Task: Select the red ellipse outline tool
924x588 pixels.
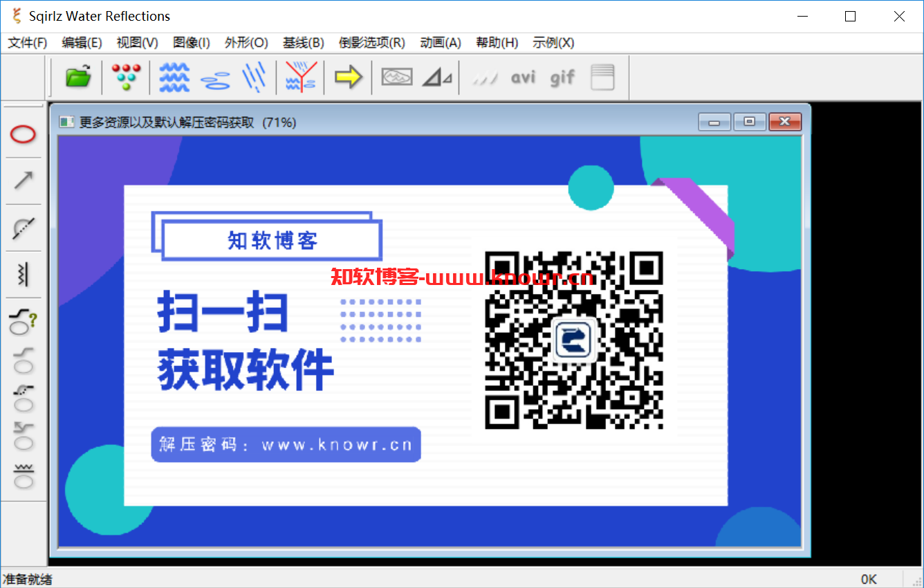Action: coord(23,134)
